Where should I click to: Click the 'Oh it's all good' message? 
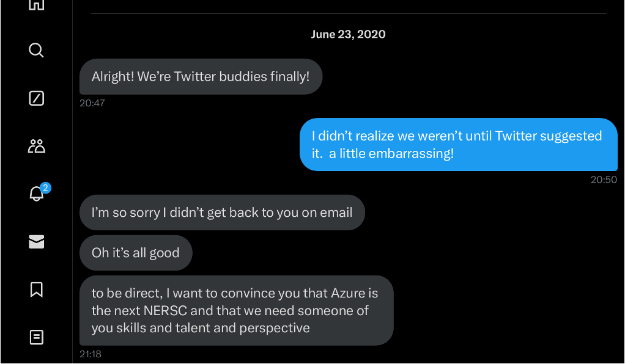tap(136, 253)
